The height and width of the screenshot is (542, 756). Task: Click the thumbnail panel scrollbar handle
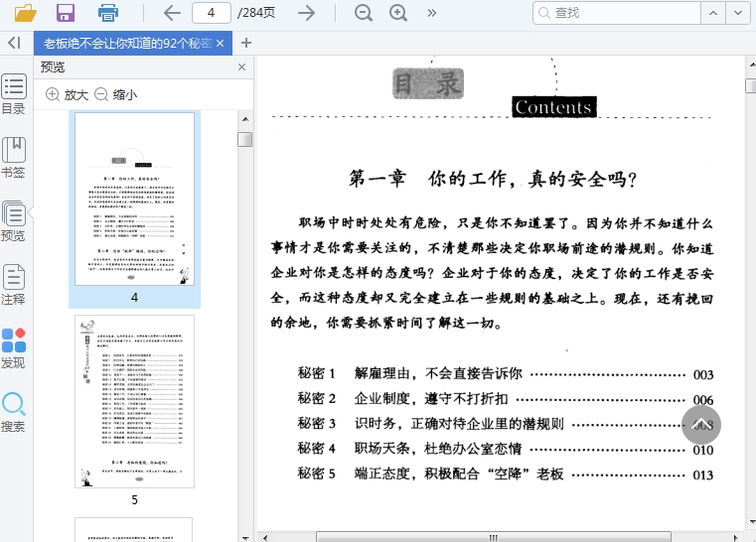[x=245, y=139]
